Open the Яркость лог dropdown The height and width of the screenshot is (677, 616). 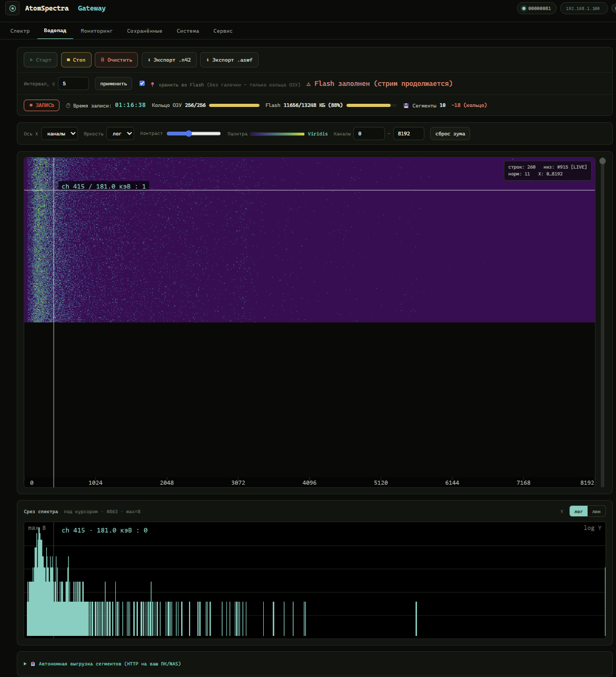120,133
